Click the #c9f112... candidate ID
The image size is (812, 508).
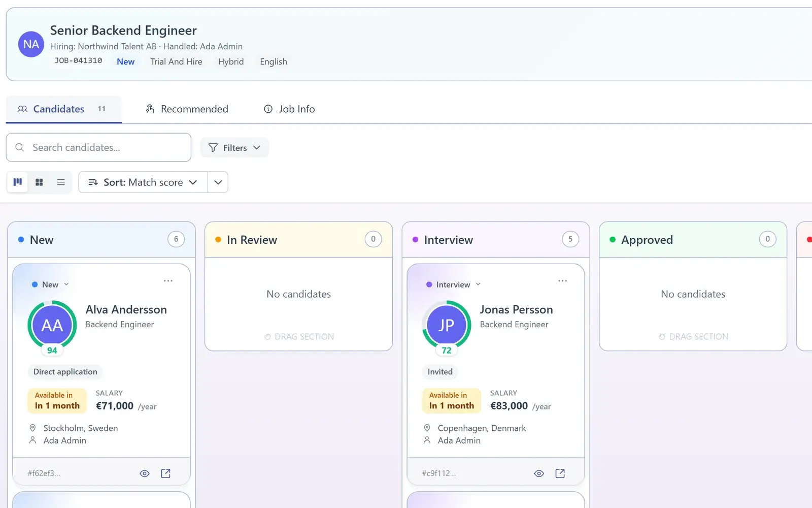pos(439,473)
